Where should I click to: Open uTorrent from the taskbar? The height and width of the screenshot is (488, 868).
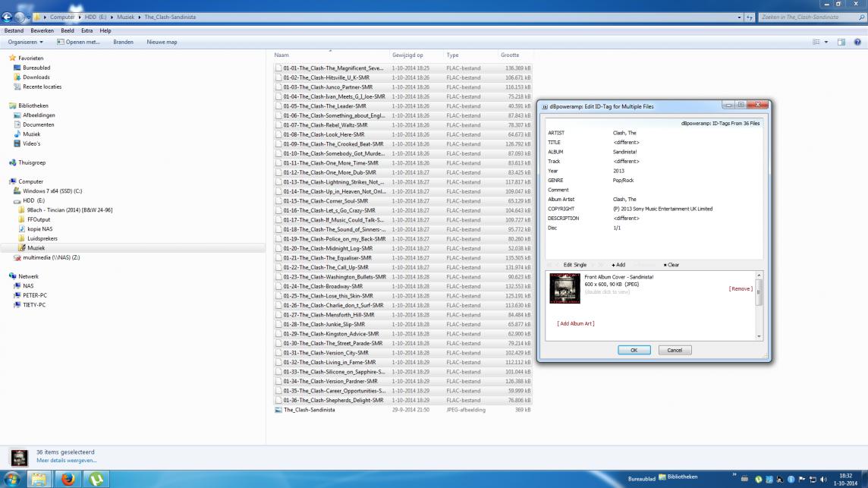click(97, 479)
